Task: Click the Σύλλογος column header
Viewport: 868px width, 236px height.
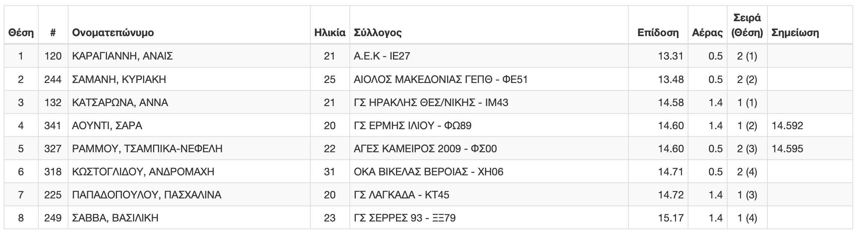Action: 378,33
